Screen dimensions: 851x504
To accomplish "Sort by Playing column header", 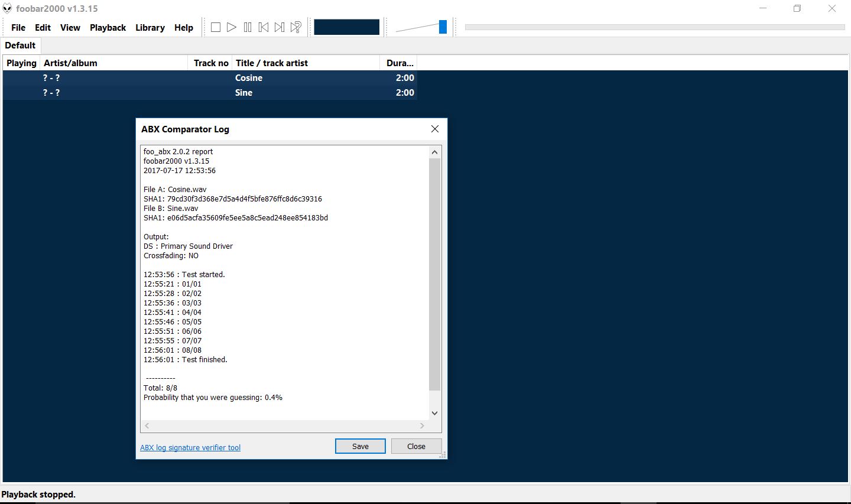I will point(21,63).
